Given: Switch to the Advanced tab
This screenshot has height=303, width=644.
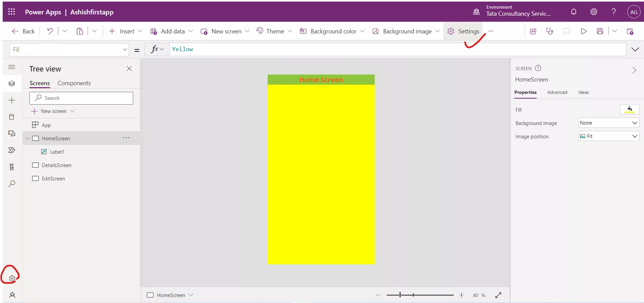Looking at the screenshot, I should click(x=557, y=92).
